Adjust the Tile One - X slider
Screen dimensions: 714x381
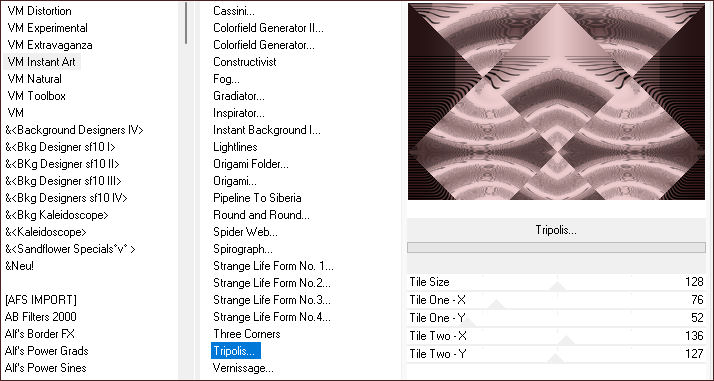point(556,300)
